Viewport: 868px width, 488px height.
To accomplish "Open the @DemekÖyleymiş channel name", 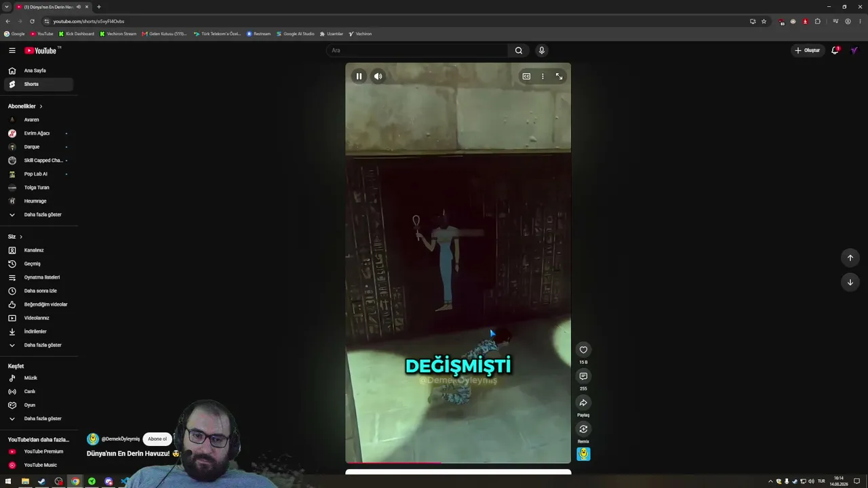I will coord(121,439).
